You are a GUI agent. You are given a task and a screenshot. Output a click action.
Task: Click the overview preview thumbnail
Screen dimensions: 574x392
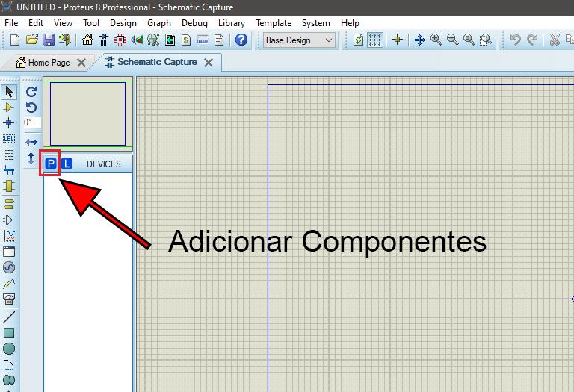coord(88,113)
